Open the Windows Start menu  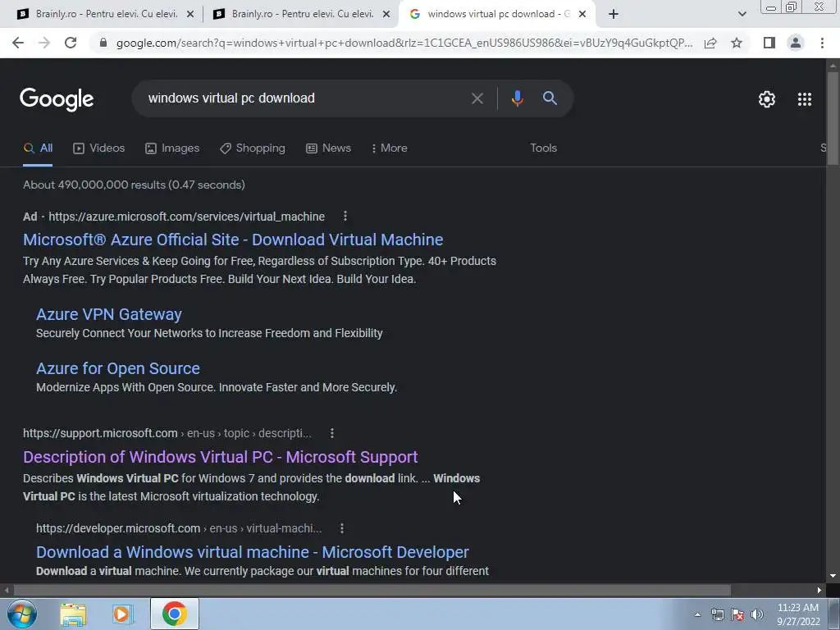[x=21, y=614]
